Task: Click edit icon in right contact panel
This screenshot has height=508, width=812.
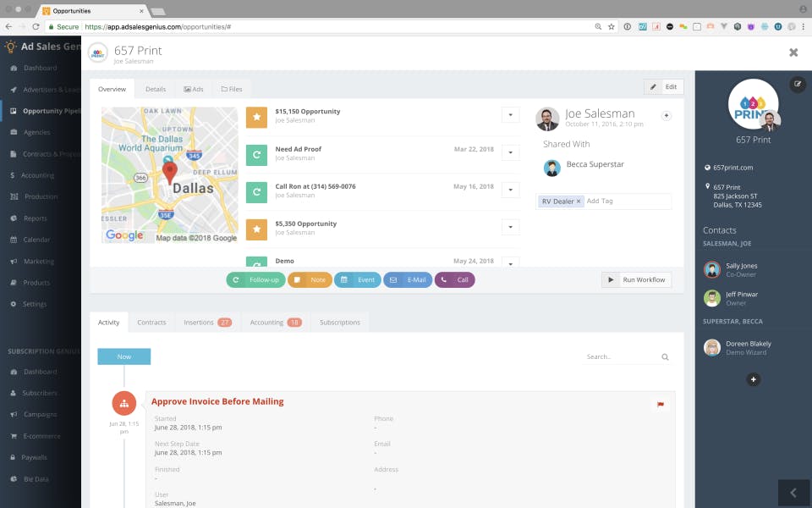Action: 798,84
